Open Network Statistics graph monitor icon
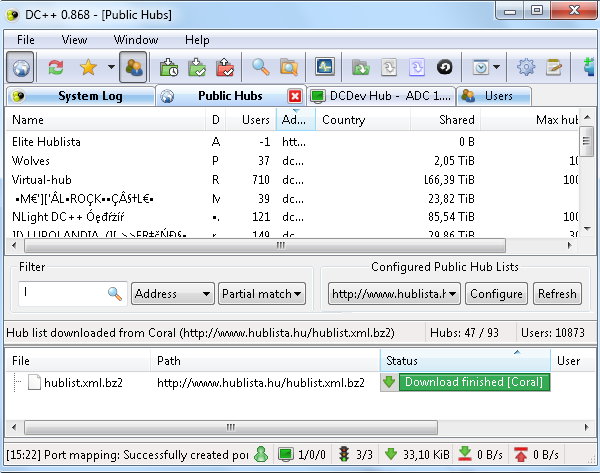 click(x=324, y=67)
